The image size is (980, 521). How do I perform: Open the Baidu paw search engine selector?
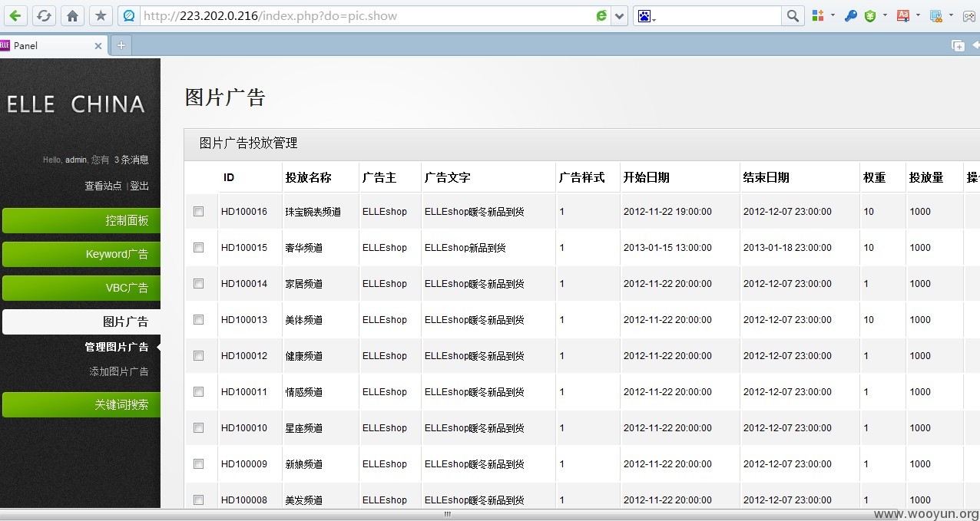click(646, 15)
